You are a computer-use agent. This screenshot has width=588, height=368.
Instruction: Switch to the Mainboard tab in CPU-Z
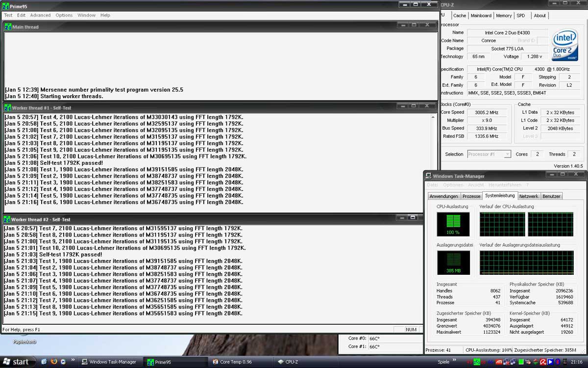coord(481,15)
